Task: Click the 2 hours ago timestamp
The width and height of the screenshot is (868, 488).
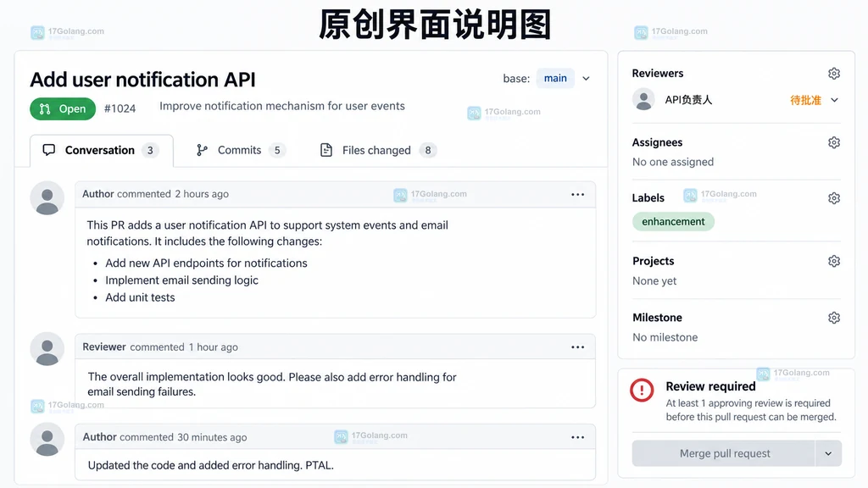Action: click(202, 194)
